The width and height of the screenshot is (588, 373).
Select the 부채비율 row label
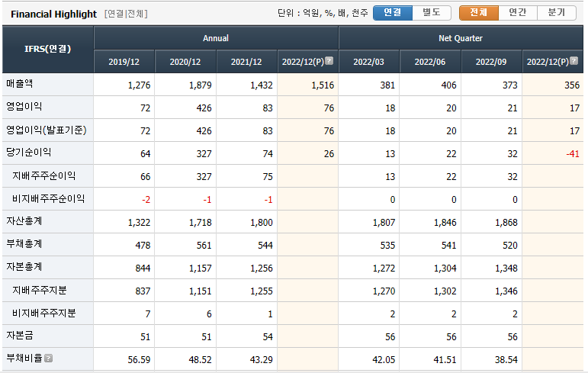click(24, 359)
